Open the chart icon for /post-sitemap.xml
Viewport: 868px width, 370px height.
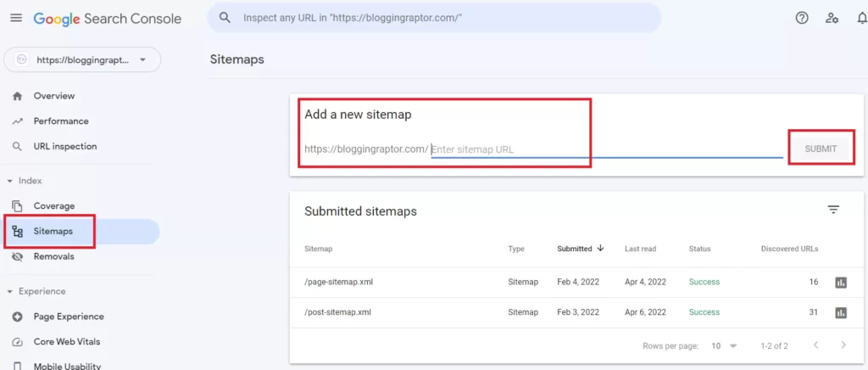[x=841, y=313]
